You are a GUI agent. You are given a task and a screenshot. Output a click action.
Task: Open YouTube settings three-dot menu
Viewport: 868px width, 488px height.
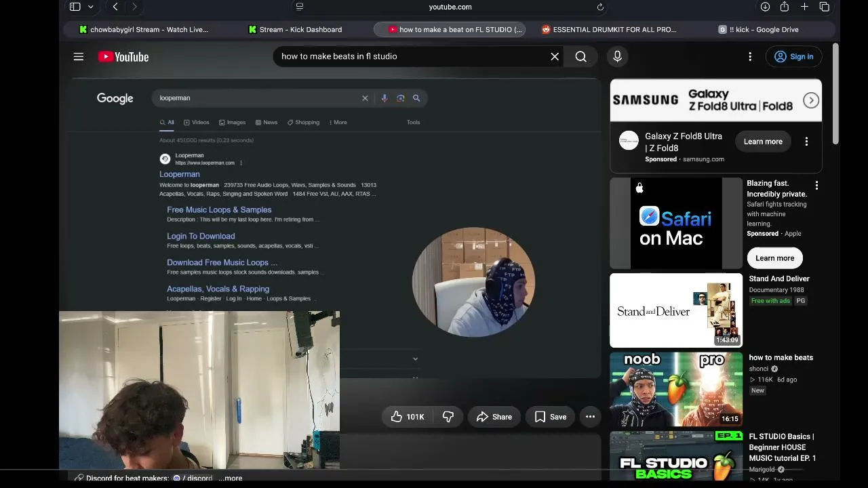[x=750, y=57]
